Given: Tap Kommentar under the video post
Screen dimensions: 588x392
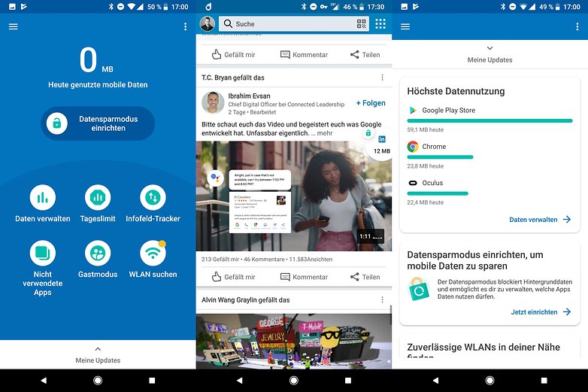Looking at the screenshot, I should click(304, 277).
